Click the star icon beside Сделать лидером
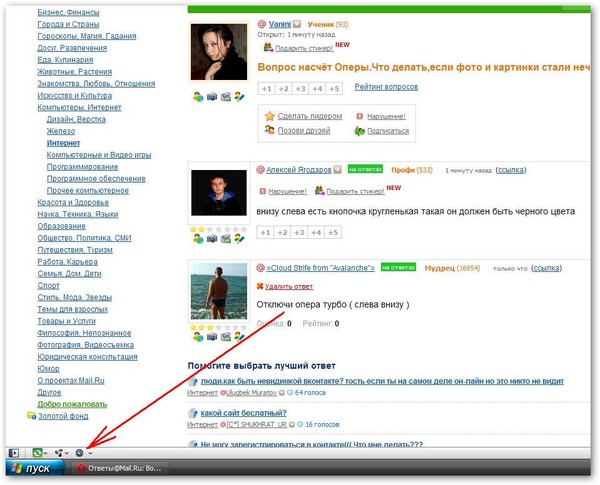 (x=270, y=116)
